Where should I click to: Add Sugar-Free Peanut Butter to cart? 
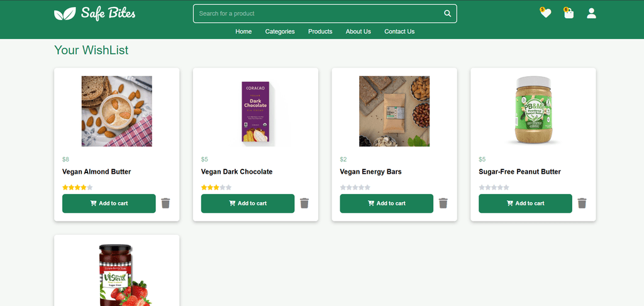coord(525,203)
